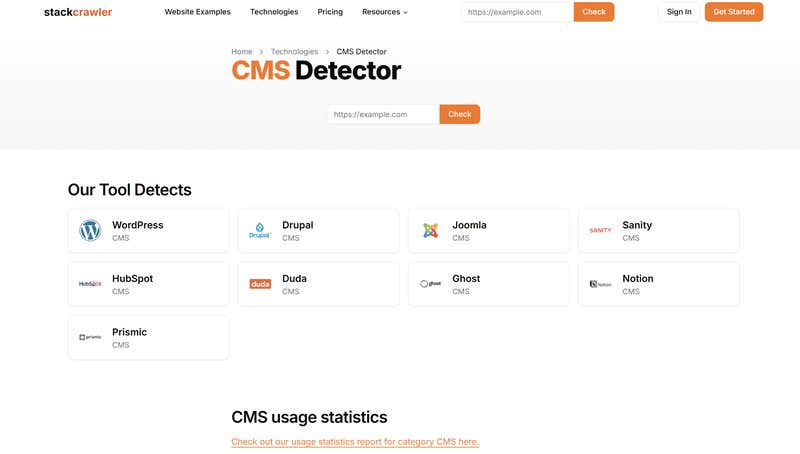This screenshot has width=800, height=454.
Task: Open the CMS usage statistics report link
Action: pos(355,442)
